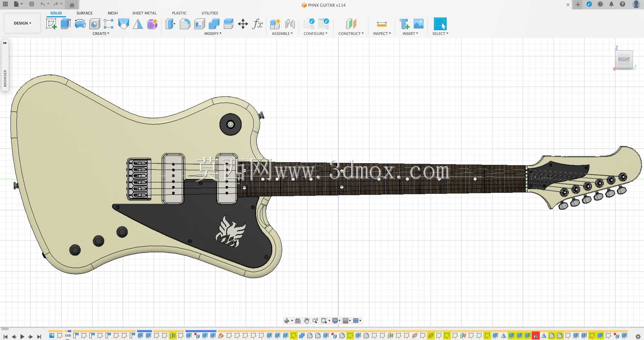
Task: Expand the MODIFY menu
Action: tap(213, 34)
